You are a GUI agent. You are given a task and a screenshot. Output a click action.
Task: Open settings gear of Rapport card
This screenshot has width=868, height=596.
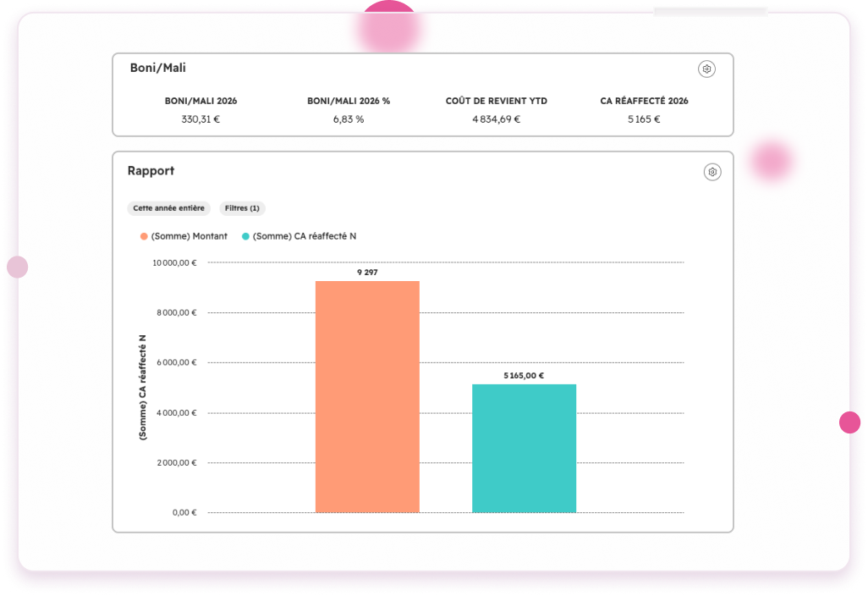tap(712, 172)
